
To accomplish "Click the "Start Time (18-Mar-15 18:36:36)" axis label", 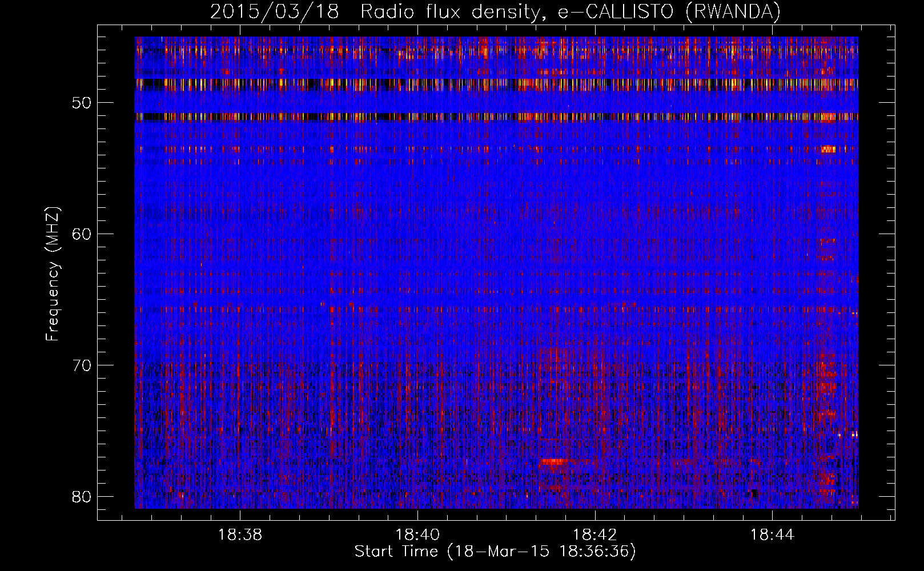I will pyautogui.click(x=495, y=552).
